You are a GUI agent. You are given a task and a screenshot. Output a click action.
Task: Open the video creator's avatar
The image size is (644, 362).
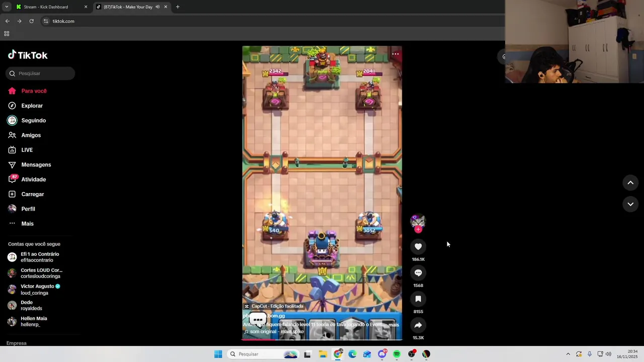point(418,221)
